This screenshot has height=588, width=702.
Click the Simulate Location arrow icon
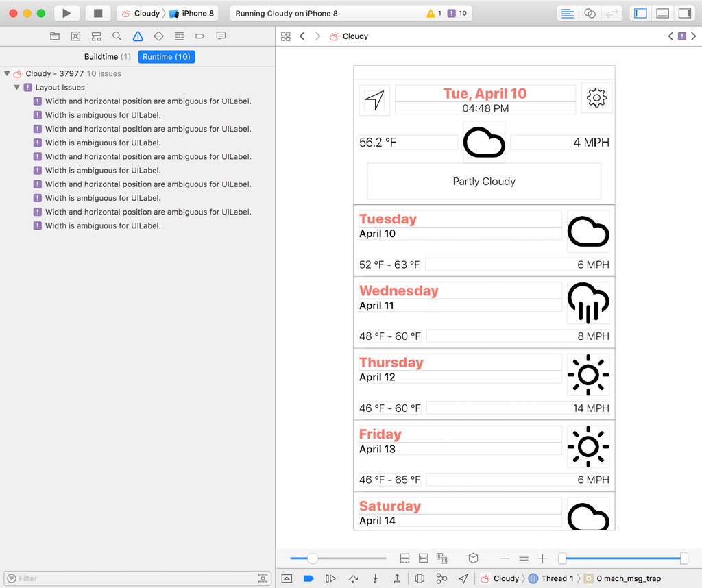463,578
